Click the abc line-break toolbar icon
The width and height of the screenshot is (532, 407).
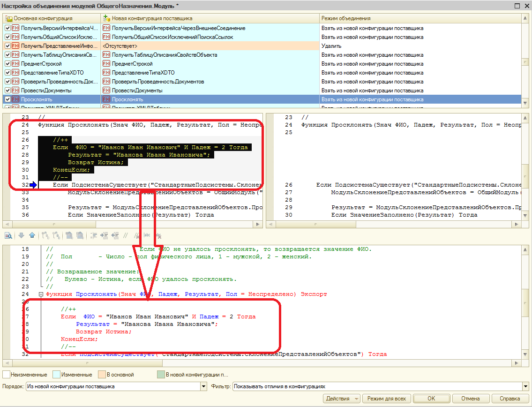tap(147, 235)
